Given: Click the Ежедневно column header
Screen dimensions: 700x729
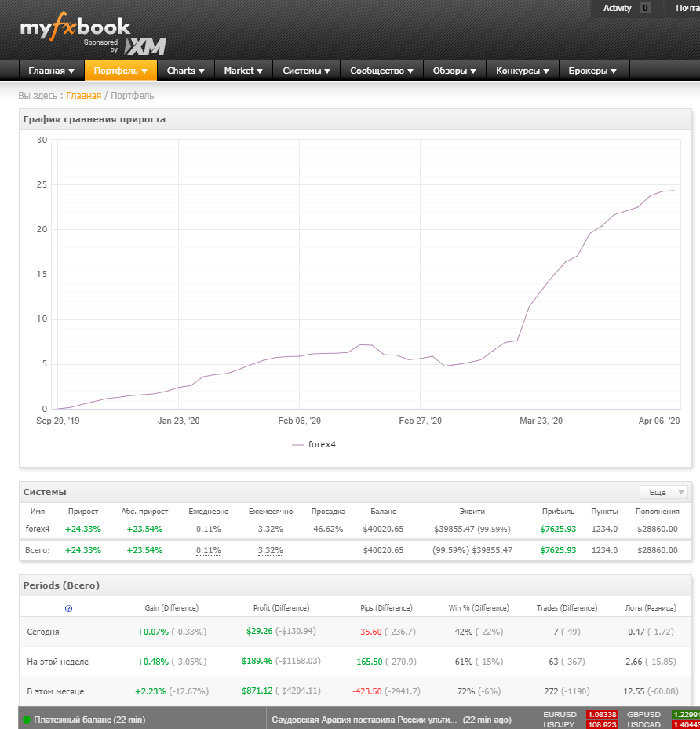Looking at the screenshot, I should 209,512.
